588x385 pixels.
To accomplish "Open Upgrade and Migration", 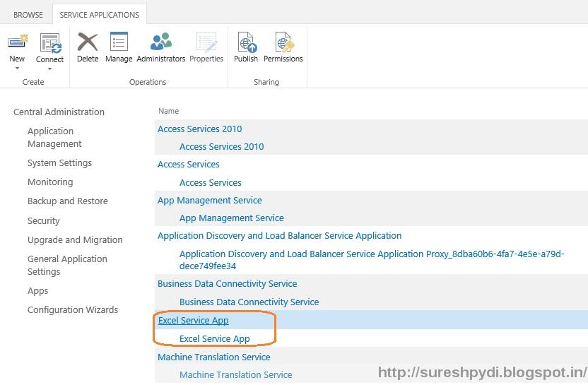I will [75, 240].
